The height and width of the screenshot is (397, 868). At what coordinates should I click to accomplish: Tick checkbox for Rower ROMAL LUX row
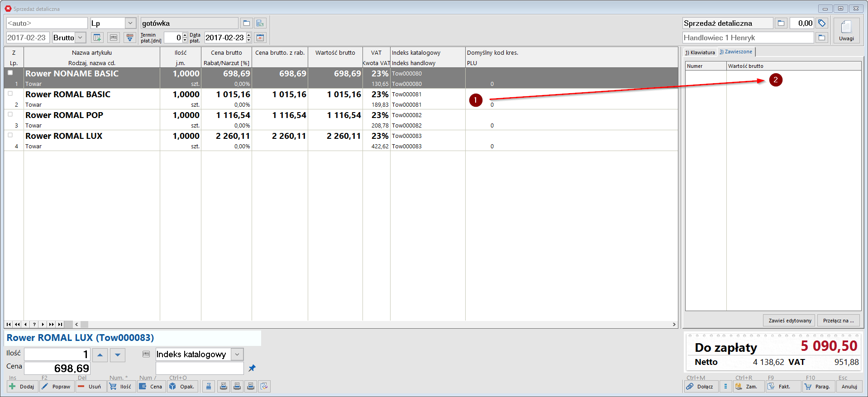coord(10,135)
